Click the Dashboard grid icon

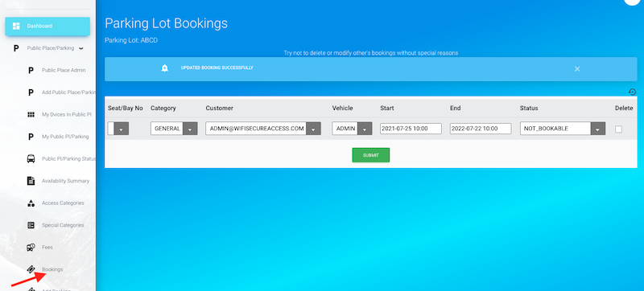[x=16, y=27]
